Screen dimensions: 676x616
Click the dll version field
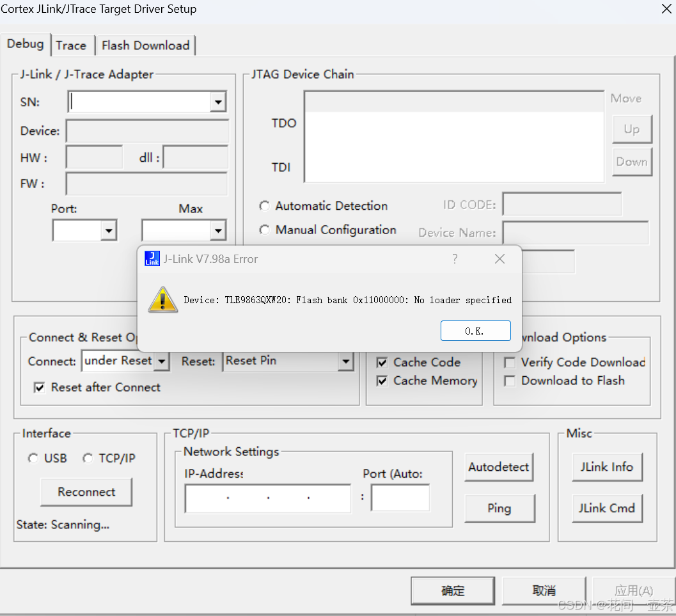[196, 157]
